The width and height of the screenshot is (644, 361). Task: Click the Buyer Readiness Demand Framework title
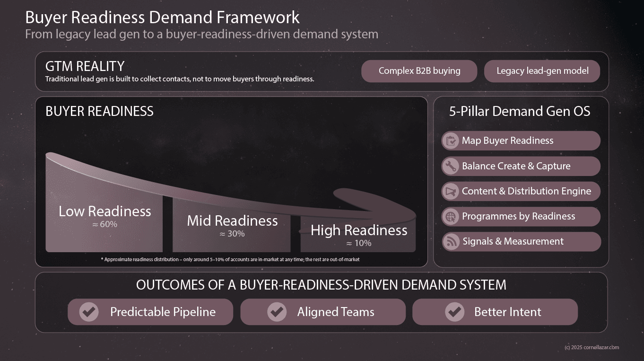[x=162, y=18]
